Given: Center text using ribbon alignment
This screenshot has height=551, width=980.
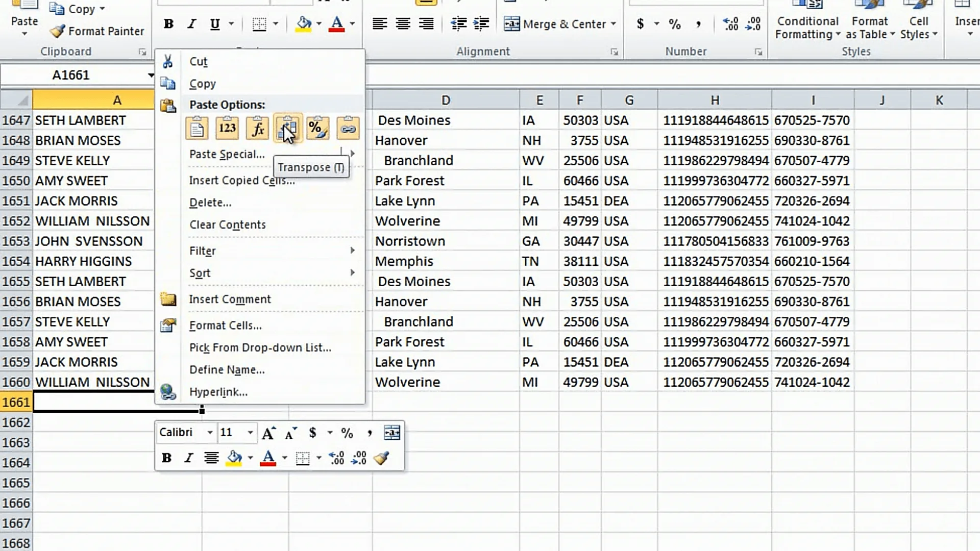Looking at the screenshot, I should (x=403, y=24).
